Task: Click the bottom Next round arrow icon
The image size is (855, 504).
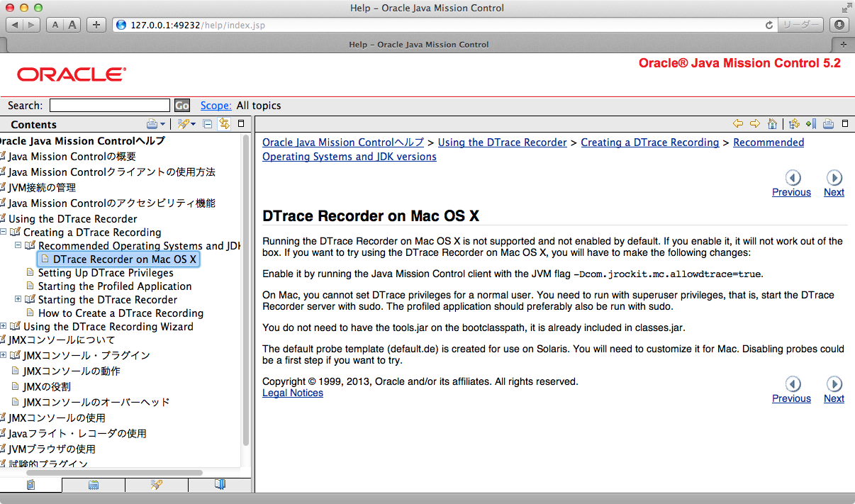Action: pyautogui.click(x=834, y=384)
